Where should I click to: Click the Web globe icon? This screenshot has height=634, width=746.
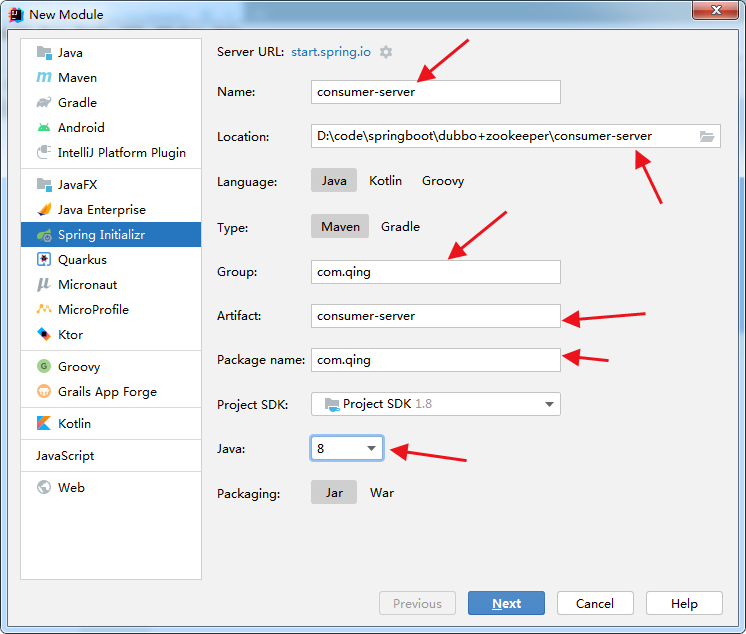(44, 487)
